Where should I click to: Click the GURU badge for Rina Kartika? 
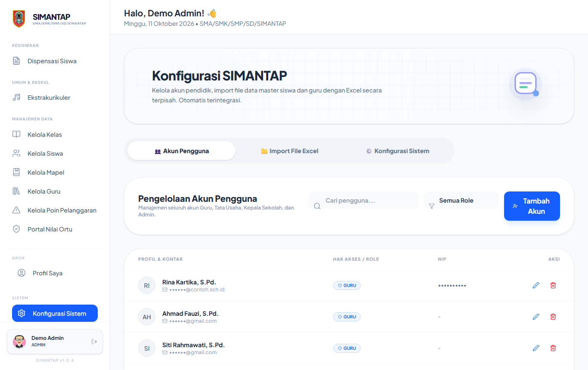347,285
